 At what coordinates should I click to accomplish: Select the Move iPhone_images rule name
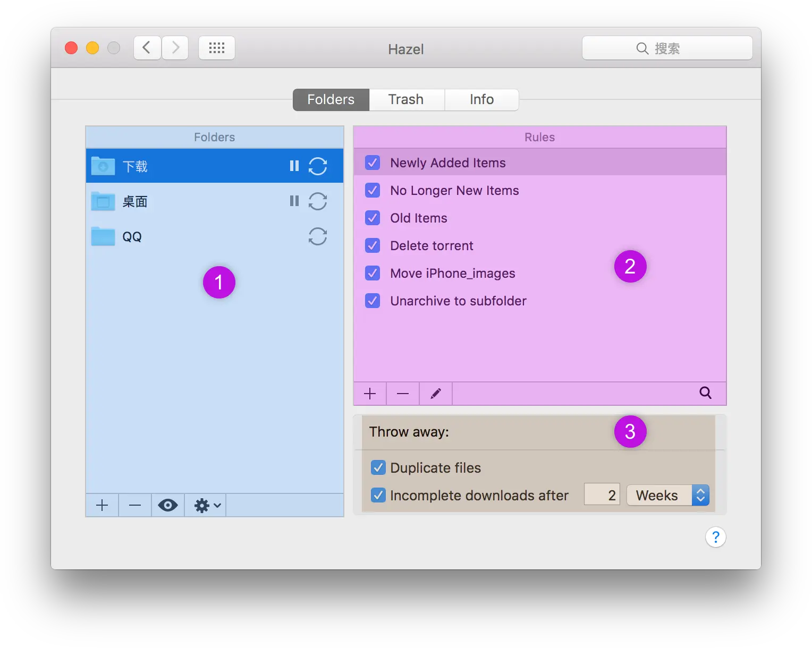click(453, 273)
